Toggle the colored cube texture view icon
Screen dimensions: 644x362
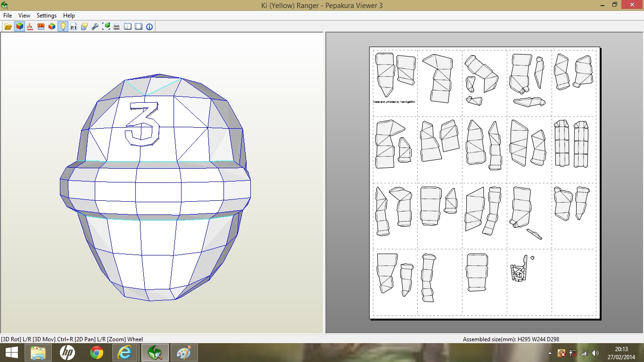click(19, 27)
